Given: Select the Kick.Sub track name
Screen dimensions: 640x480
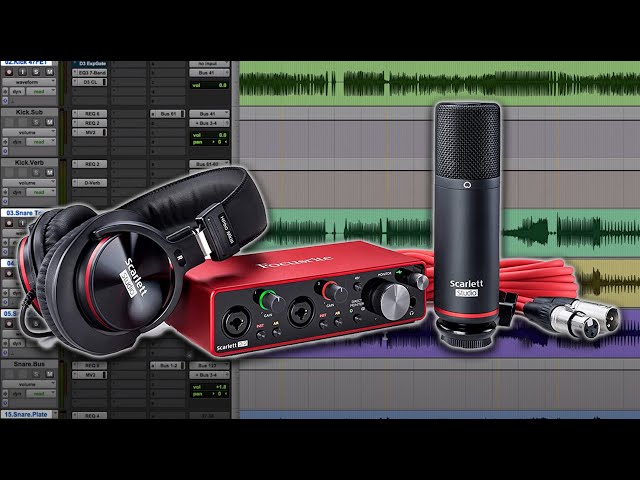Looking at the screenshot, I should pos(29,112).
